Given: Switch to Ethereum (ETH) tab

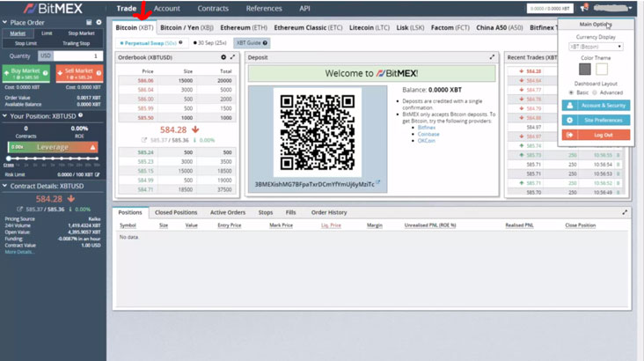Looking at the screenshot, I should pos(244,27).
